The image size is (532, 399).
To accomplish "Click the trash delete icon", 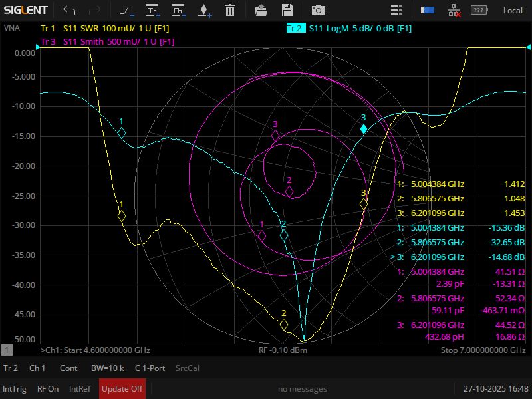I will pos(229,10).
